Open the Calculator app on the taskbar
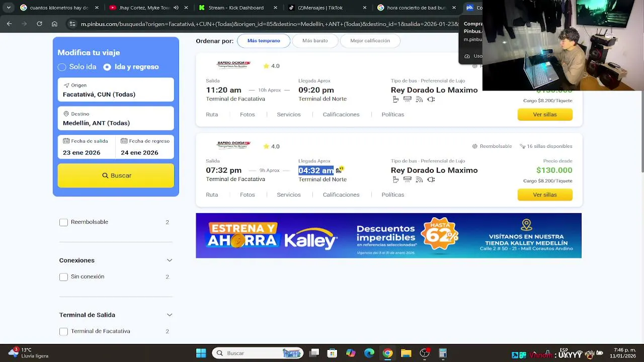The height and width of the screenshot is (362, 644). 443,353
